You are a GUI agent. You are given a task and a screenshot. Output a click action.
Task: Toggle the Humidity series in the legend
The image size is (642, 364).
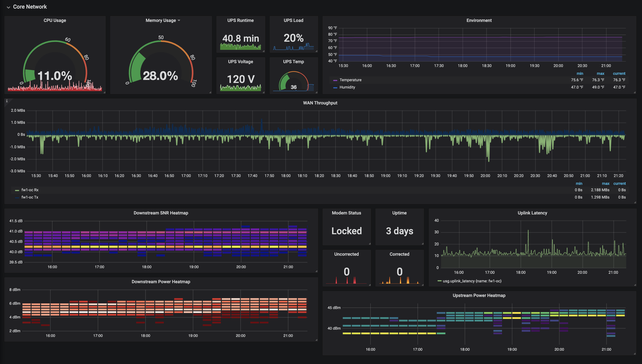(347, 87)
